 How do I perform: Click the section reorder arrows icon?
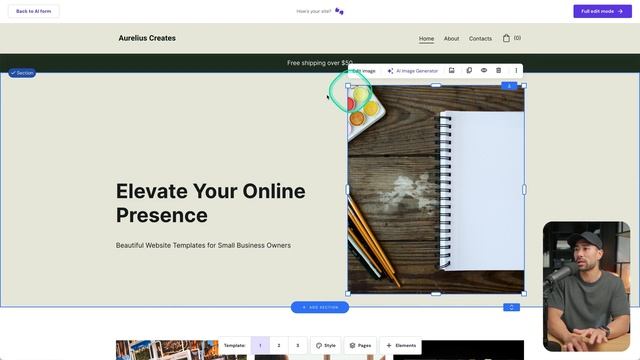pyautogui.click(x=511, y=307)
